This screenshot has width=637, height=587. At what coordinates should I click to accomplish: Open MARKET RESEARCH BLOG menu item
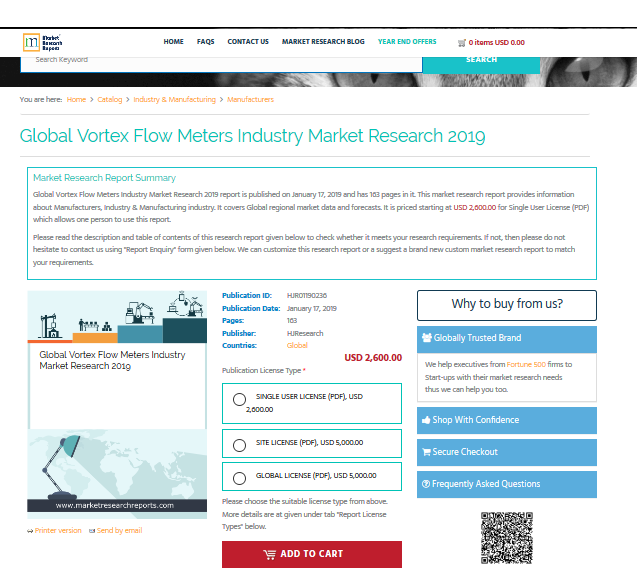point(323,42)
